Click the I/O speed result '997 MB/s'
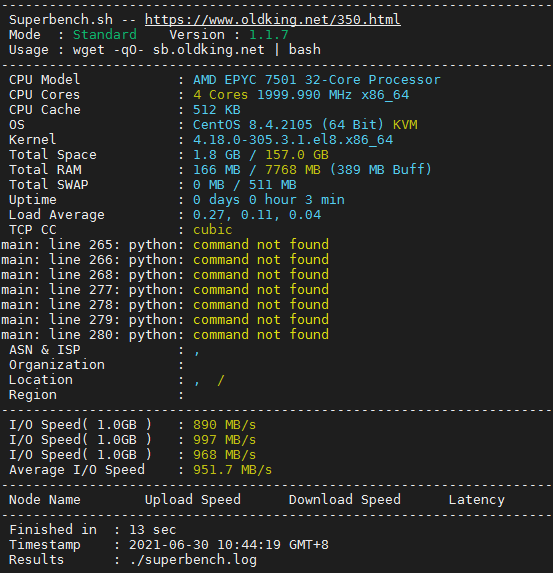The height and width of the screenshot is (573, 553). (x=224, y=440)
